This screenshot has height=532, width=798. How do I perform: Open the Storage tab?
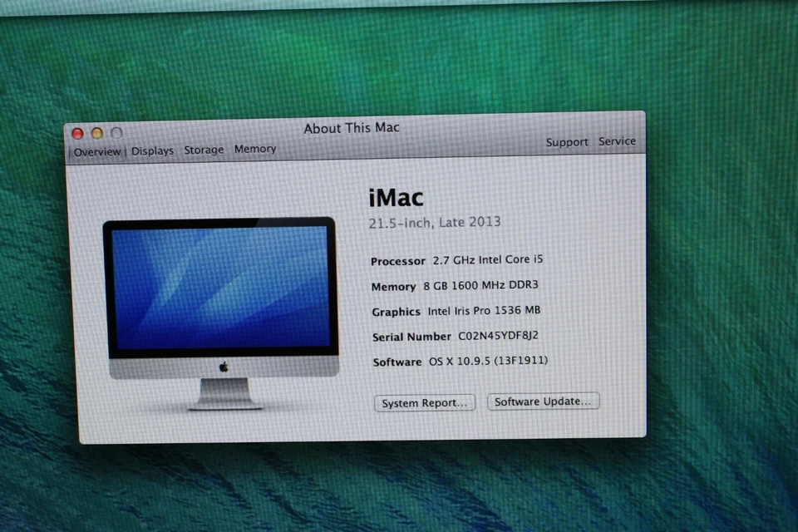coord(204,150)
